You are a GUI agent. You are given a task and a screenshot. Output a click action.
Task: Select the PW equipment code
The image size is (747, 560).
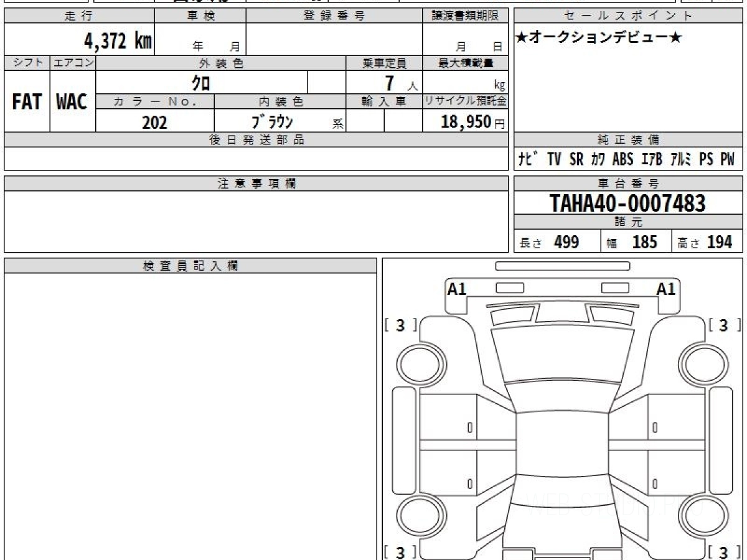click(x=727, y=159)
